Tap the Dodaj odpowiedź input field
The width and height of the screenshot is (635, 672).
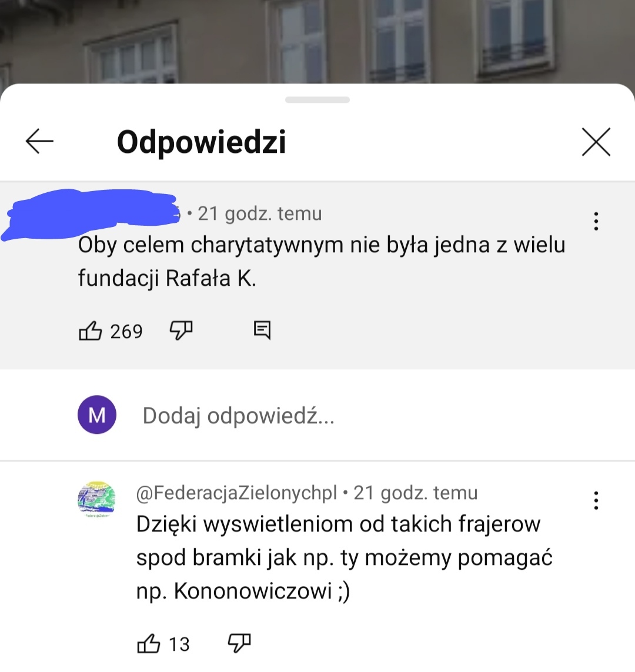pos(343,415)
